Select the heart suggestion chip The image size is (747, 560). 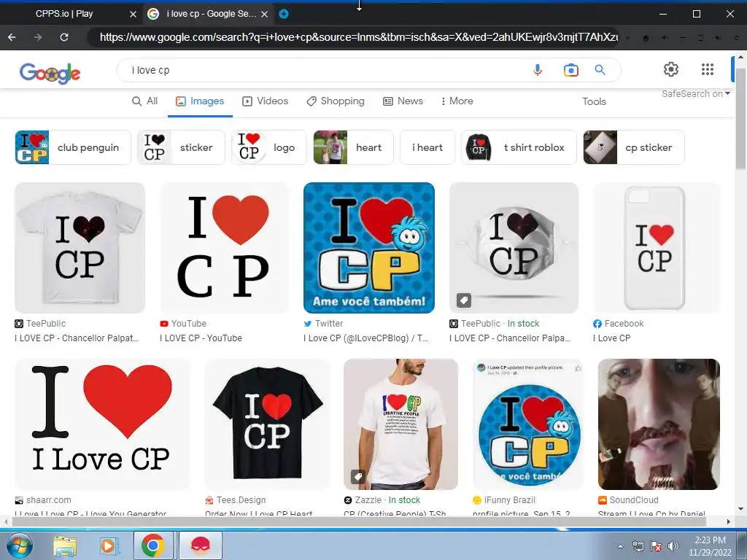point(354,147)
